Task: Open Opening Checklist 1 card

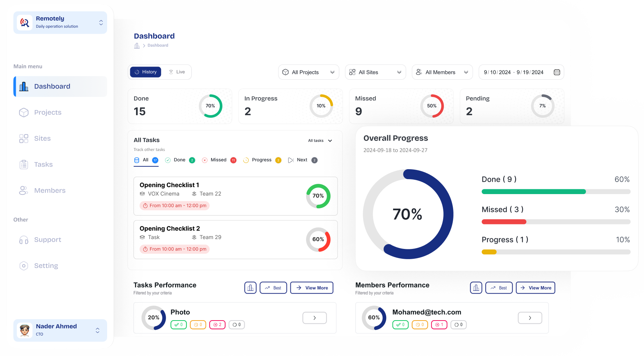Action: pos(236,196)
